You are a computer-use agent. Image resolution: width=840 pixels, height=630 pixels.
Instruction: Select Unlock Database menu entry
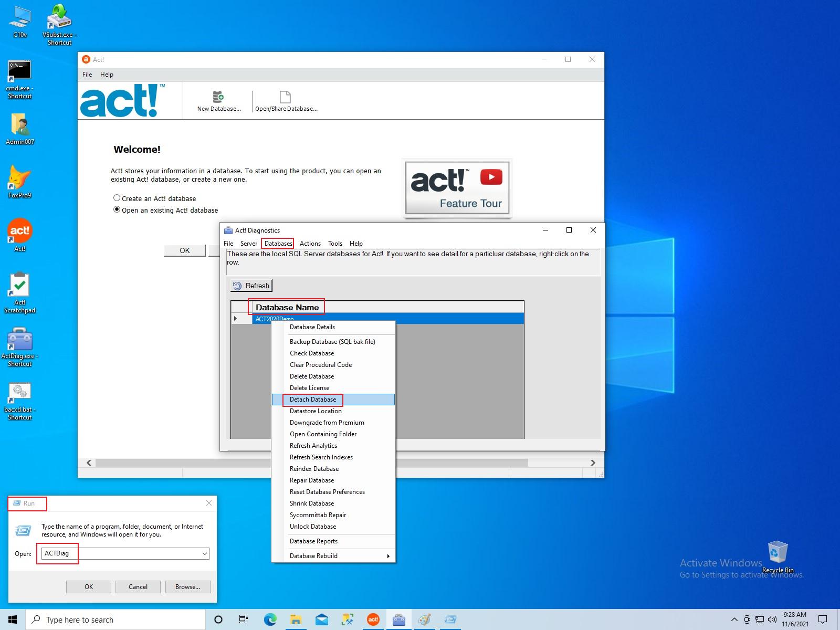tap(333, 527)
